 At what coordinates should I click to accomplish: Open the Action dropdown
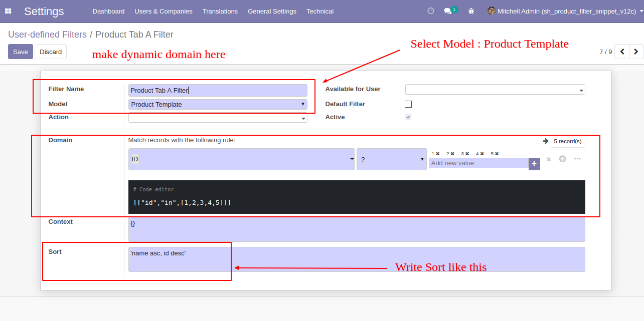[218, 118]
